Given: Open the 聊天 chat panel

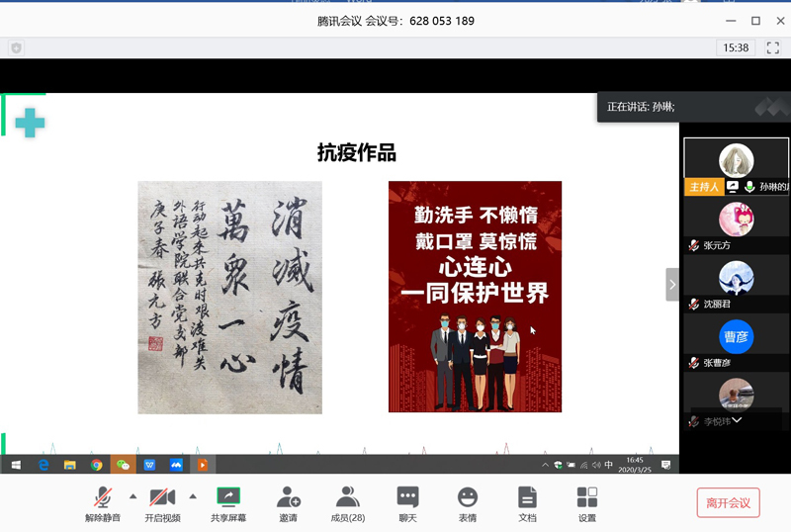Looking at the screenshot, I should pos(407,502).
